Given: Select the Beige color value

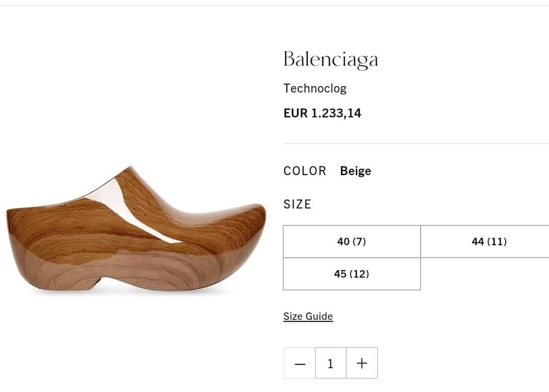Looking at the screenshot, I should (355, 171).
